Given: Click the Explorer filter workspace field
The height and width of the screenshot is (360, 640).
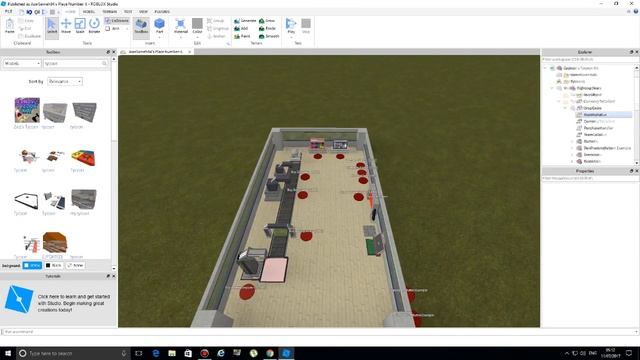Looking at the screenshot, I should 590,60.
